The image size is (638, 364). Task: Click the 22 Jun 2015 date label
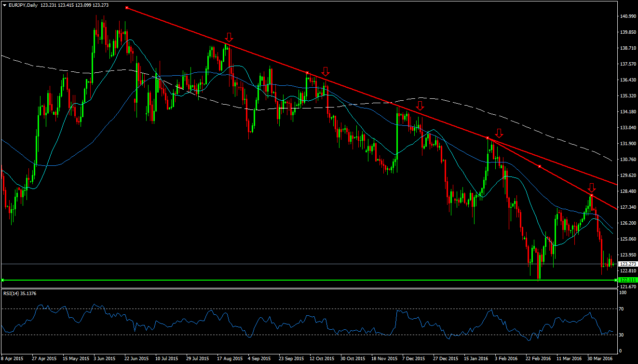tap(136, 359)
